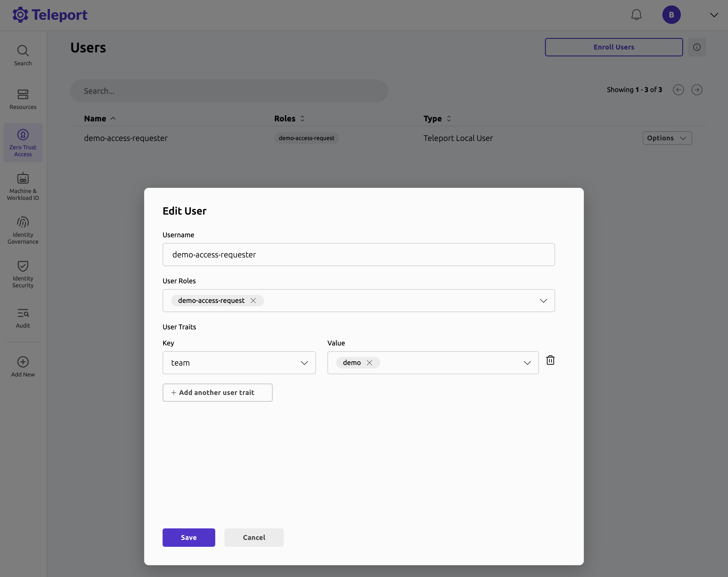Image resolution: width=728 pixels, height=577 pixels.
Task: Cancel editing the user
Action: click(x=254, y=537)
